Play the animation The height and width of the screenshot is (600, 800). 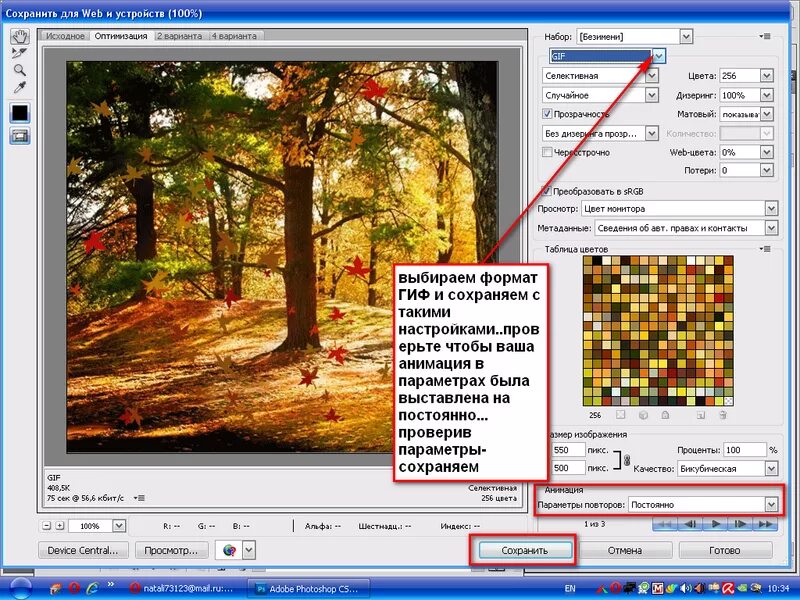[715, 524]
